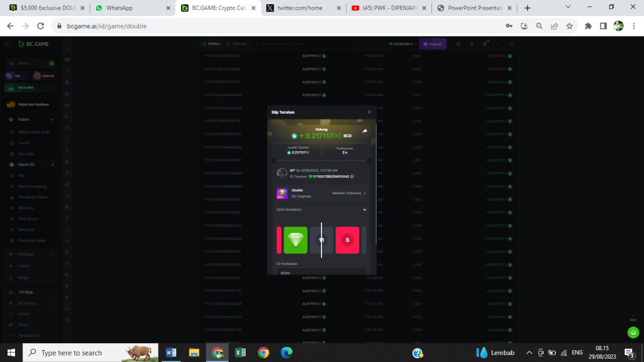Click the ID Permainan field

click(321, 272)
